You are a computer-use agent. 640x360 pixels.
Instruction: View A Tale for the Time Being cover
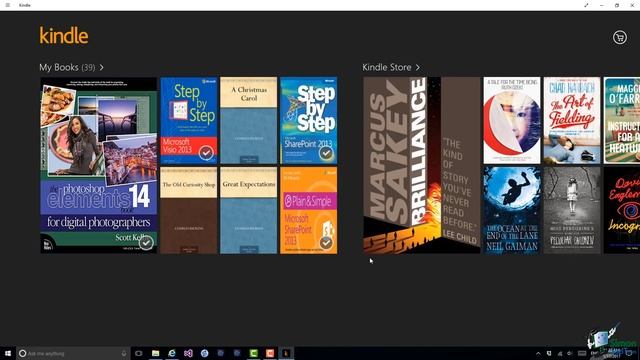coord(512,120)
